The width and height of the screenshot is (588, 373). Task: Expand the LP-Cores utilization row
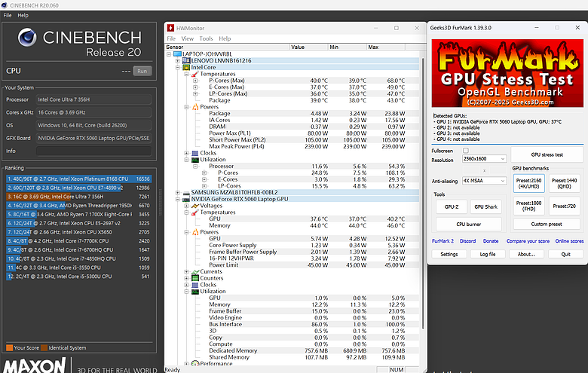pos(204,186)
